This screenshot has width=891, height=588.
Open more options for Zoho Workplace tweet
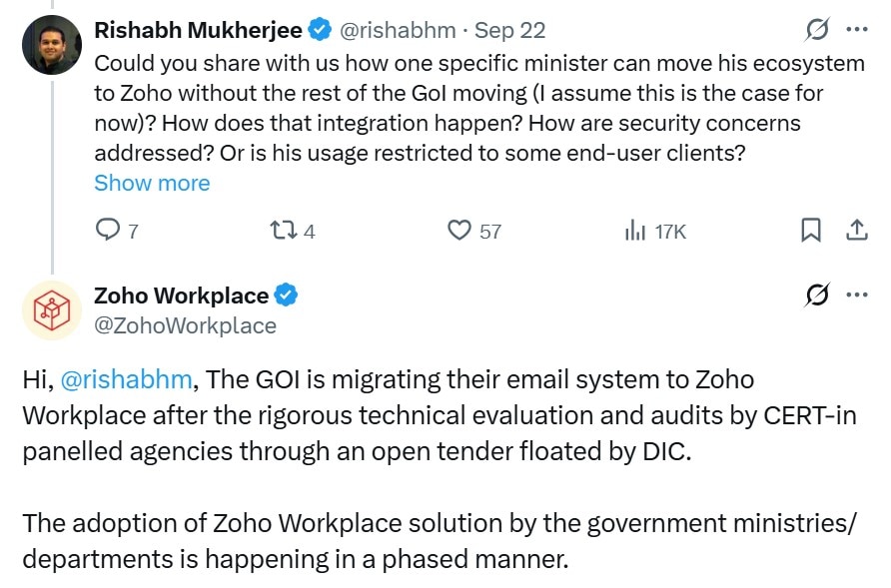[857, 295]
